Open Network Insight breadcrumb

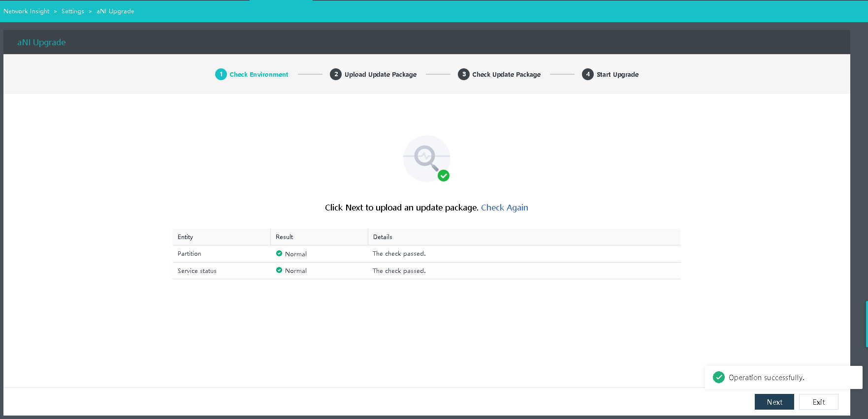27,11
